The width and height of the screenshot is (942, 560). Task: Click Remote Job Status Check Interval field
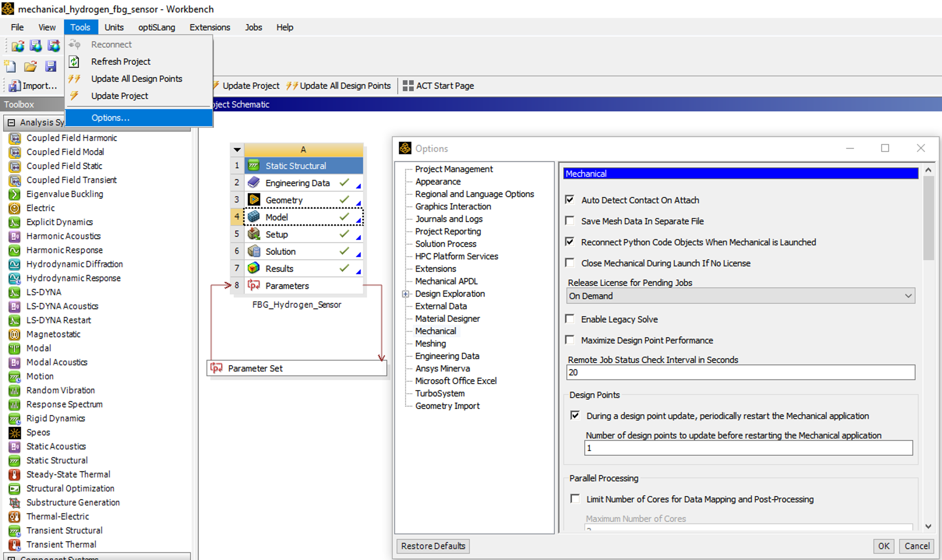[x=740, y=372]
